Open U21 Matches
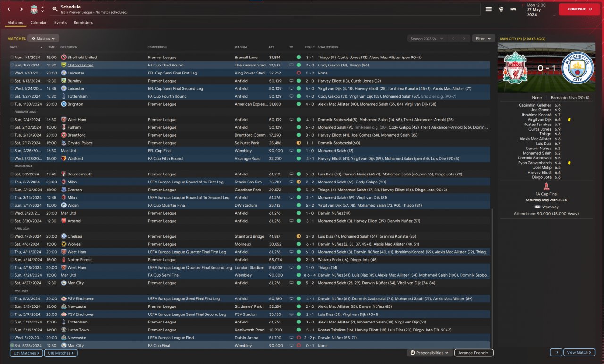Screen dimensions: 604x364 point(26,353)
